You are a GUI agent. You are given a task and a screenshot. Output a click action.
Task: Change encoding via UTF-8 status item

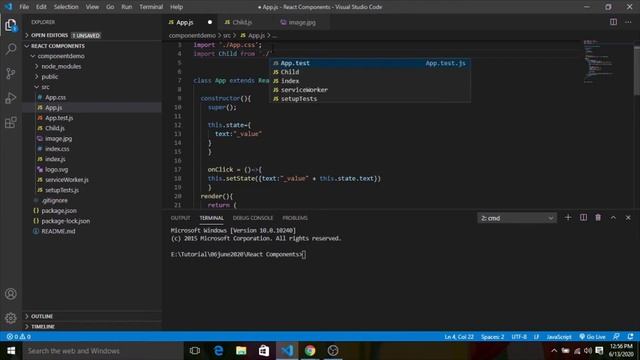click(519, 337)
